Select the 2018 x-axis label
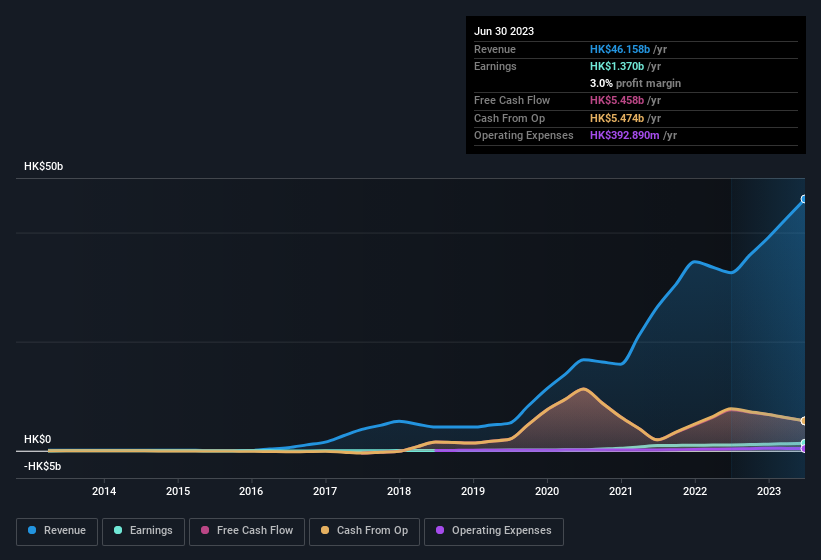 (399, 491)
